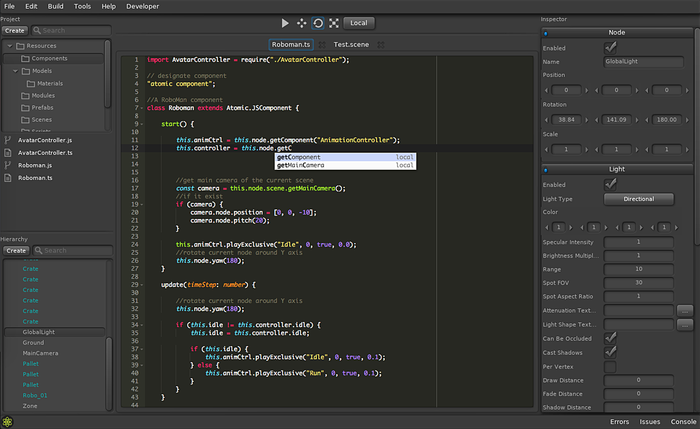Viewport: 700px width, 429px height.
Task: Click the Atomic logo icon in the status bar
Action: [x=8, y=421]
